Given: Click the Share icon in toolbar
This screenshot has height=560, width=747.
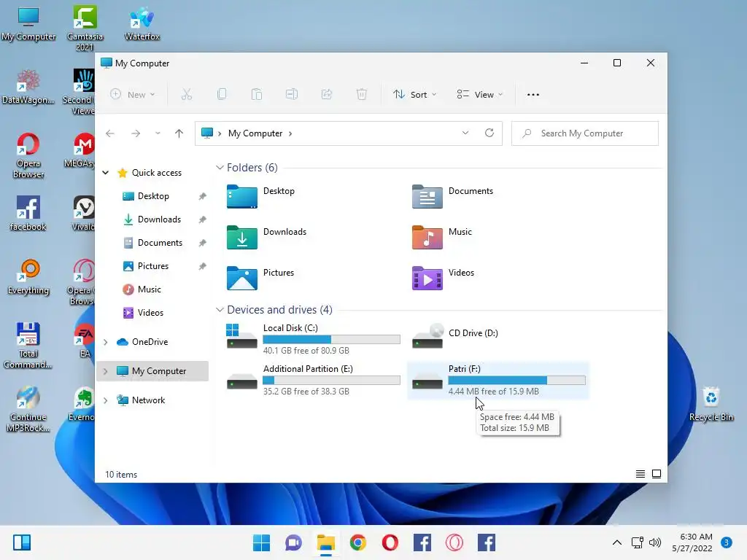Looking at the screenshot, I should [327, 94].
